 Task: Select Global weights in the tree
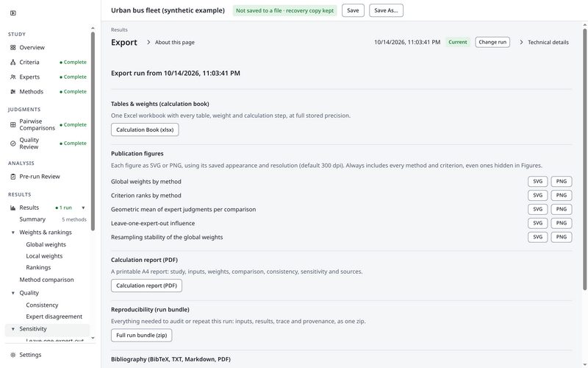click(46, 244)
